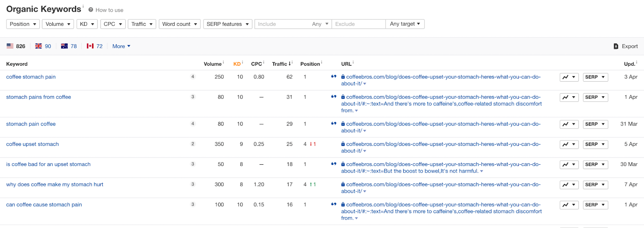Expand the Any target dropdown
Viewport: 644px width, 228px height.
point(405,24)
